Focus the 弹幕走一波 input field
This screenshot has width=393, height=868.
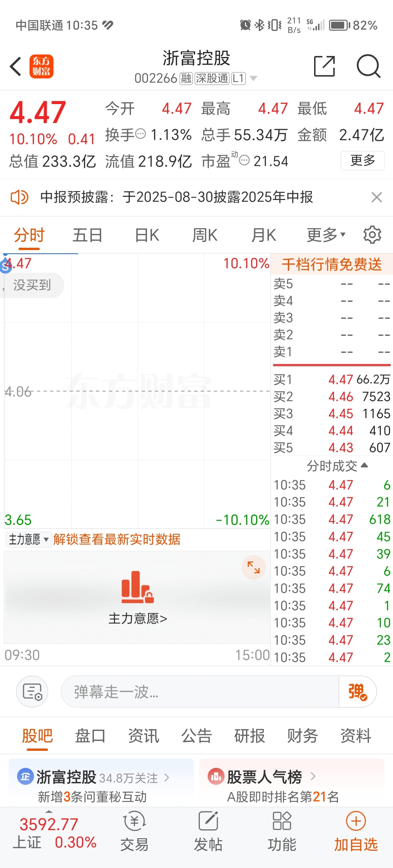tap(199, 692)
